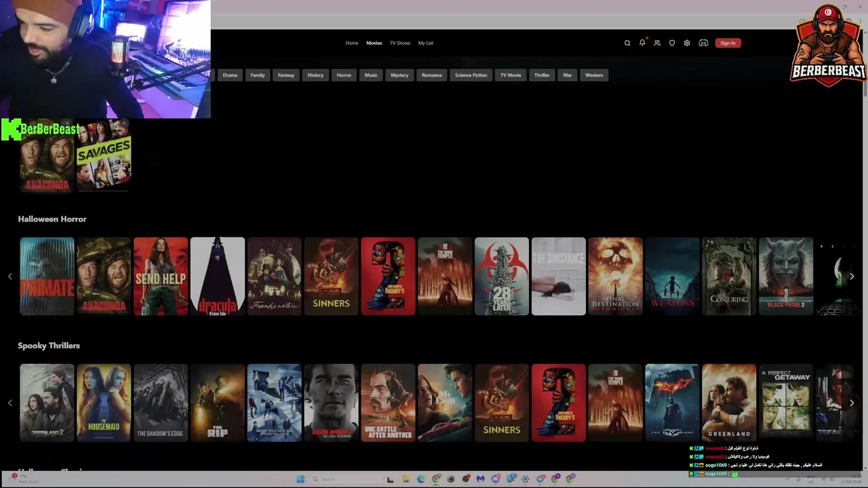
Task: Open Send Help movie poster
Action: (x=161, y=276)
